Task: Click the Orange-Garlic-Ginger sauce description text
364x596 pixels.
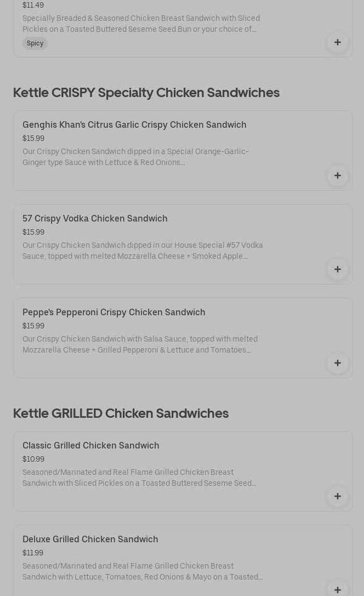Action: click(x=135, y=157)
